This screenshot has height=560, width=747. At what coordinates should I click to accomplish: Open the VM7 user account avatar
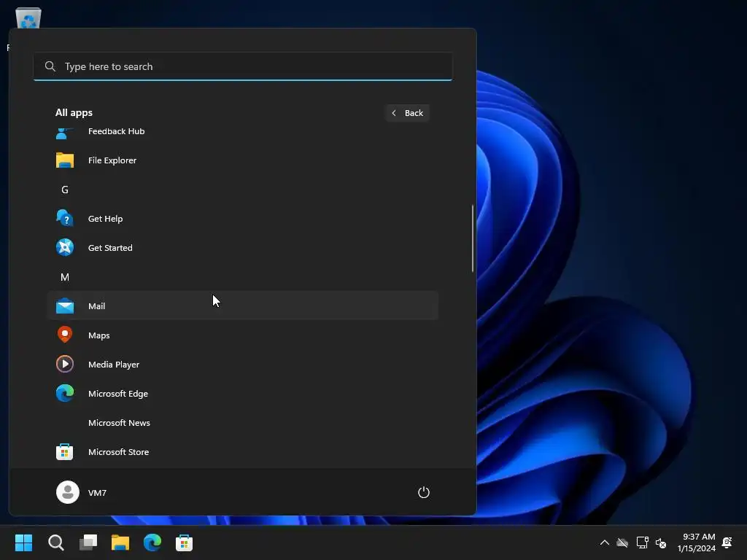click(x=68, y=492)
